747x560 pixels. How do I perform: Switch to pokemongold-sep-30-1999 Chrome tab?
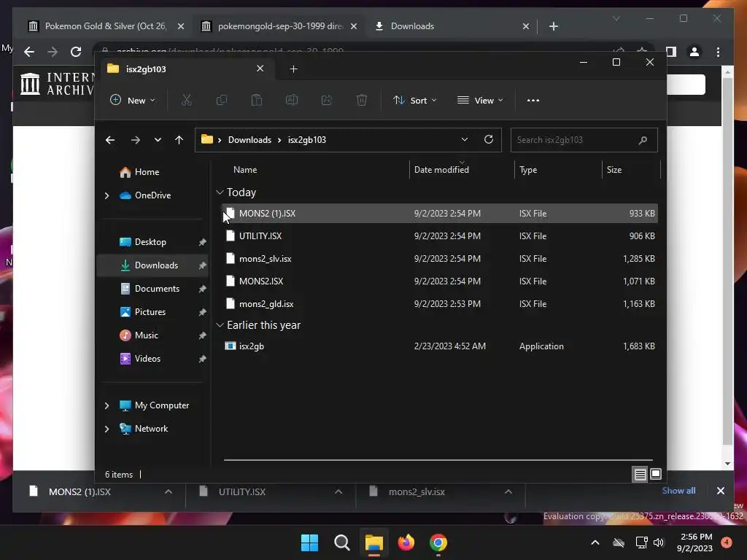[x=279, y=26]
